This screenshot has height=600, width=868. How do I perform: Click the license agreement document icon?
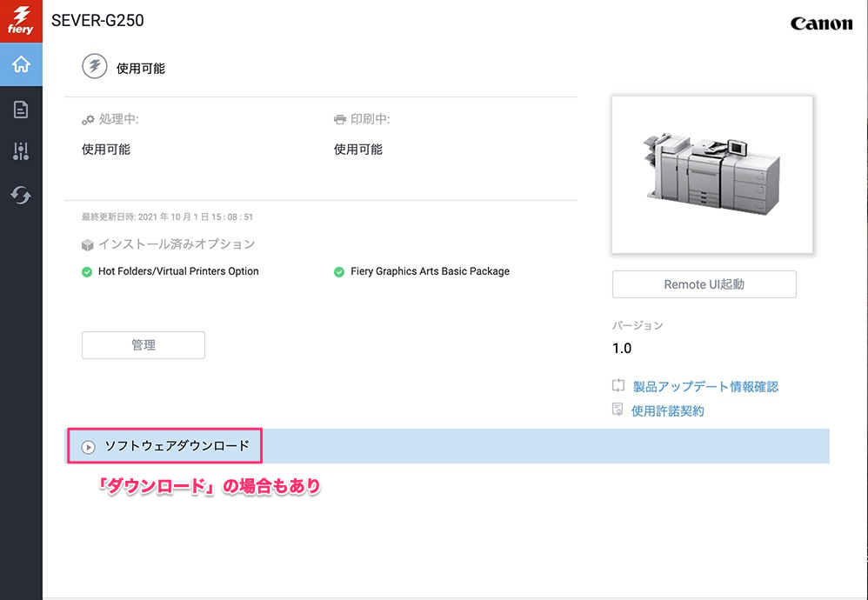[618, 409]
